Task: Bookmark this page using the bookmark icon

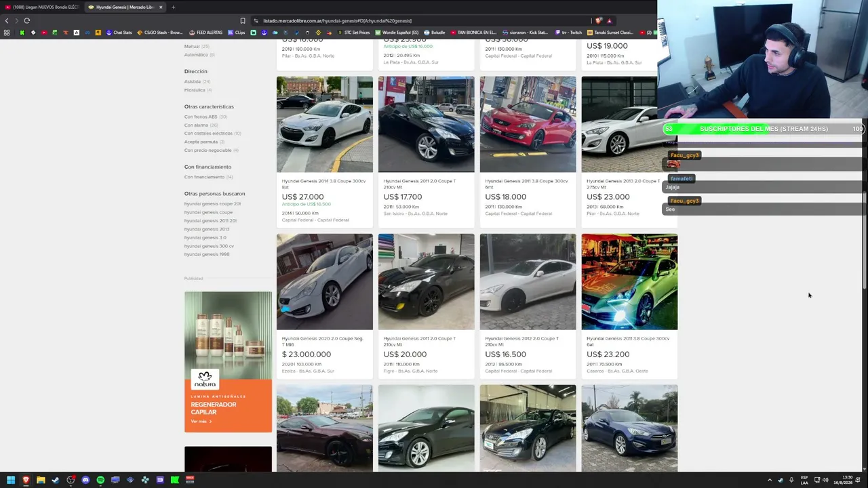Action: (x=243, y=20)
